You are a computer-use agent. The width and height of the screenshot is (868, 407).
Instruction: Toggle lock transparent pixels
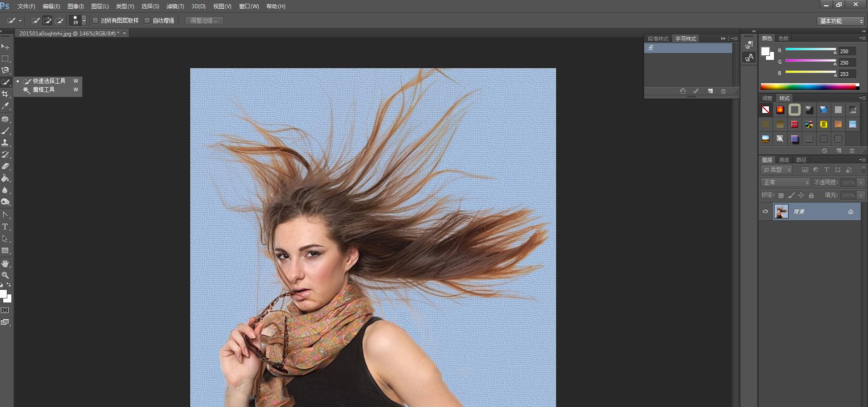click(x=781, y=195)
